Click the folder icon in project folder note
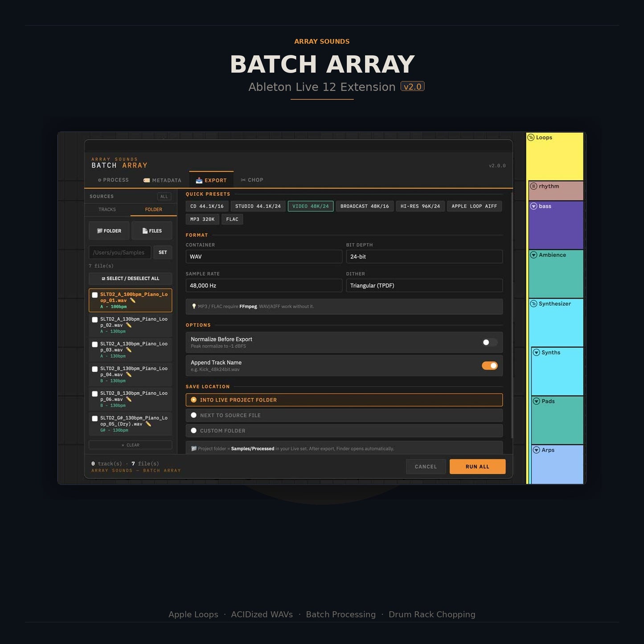This screenshot has height=644, width=644. pos(194,448)
